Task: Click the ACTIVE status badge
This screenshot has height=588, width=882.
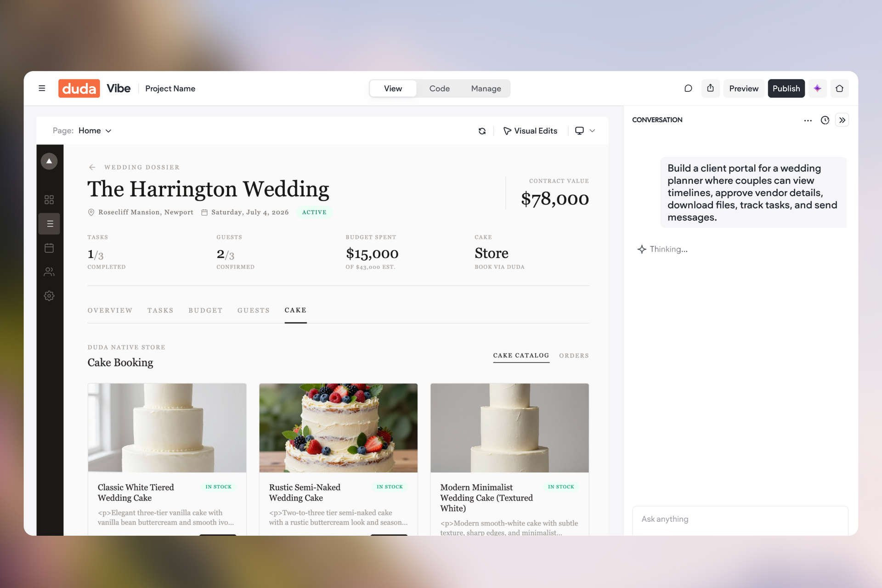Action: coord(314,212)
